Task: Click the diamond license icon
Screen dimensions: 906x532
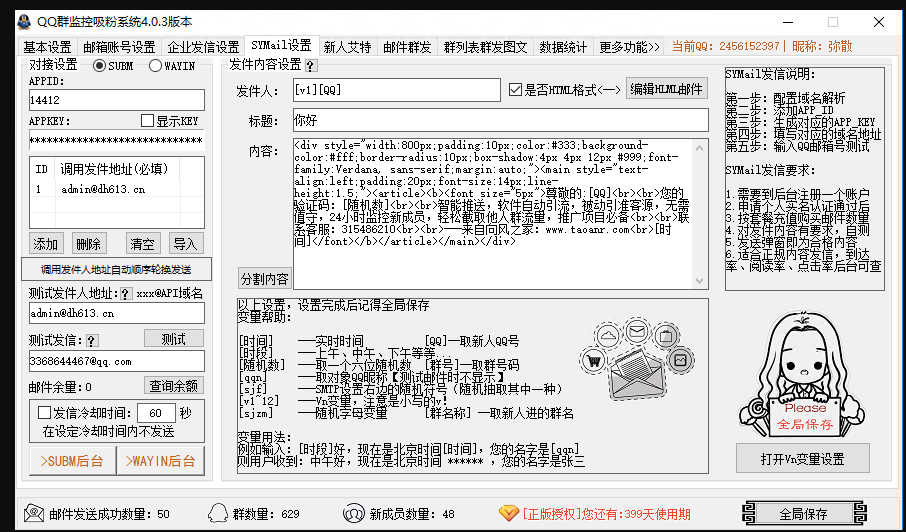Action: (508, 514)
